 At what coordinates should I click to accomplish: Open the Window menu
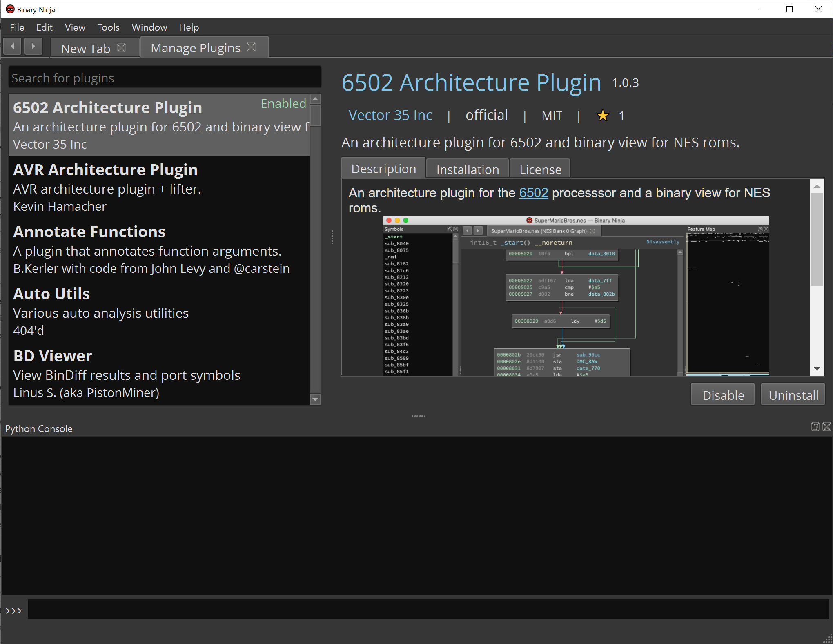pos(149,27)
